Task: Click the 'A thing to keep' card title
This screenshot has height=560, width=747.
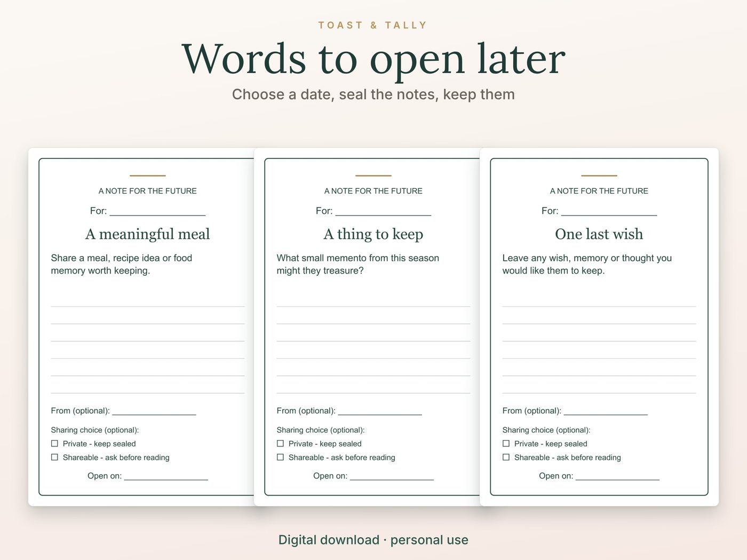Action: (x=373, y=234)
